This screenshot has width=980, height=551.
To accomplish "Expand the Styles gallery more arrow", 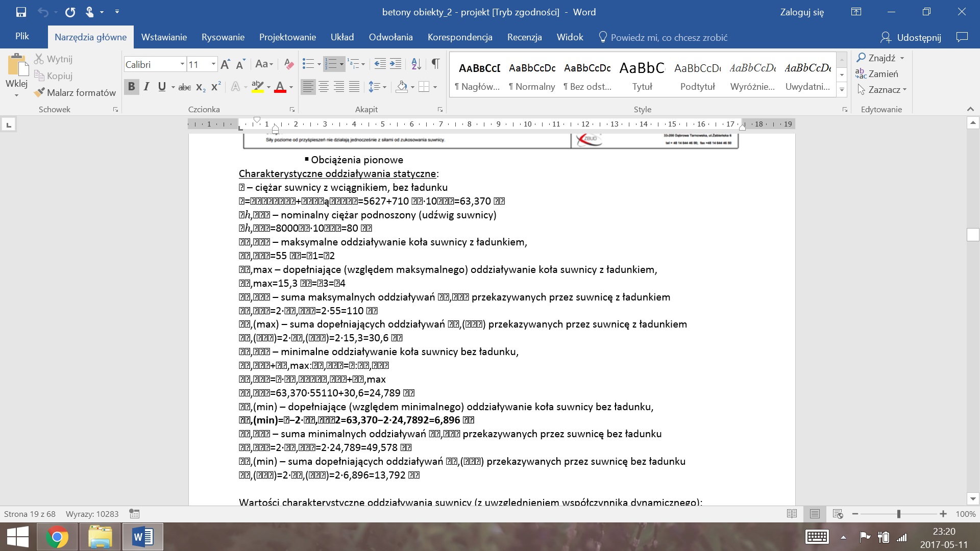I will click(x=842, y=90).
